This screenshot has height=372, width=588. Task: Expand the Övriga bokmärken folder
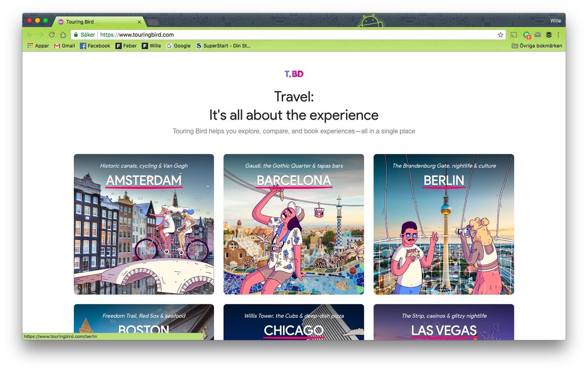[x=537, y=46]
